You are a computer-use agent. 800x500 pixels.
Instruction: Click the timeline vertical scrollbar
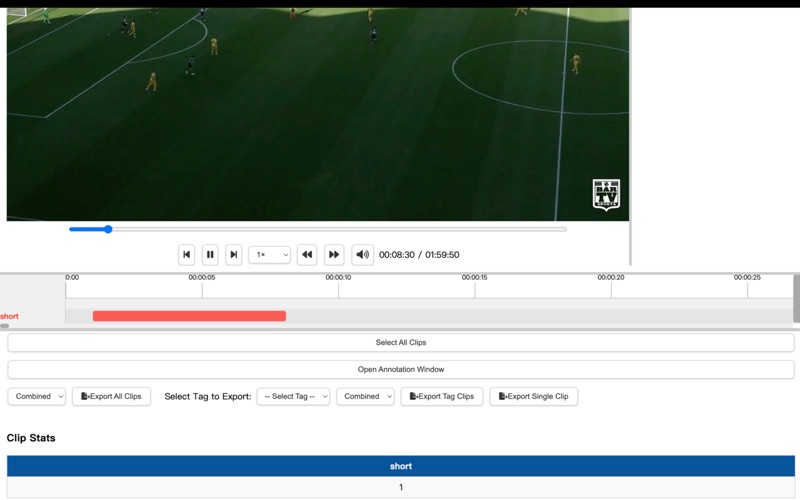[x=796, y=298]
